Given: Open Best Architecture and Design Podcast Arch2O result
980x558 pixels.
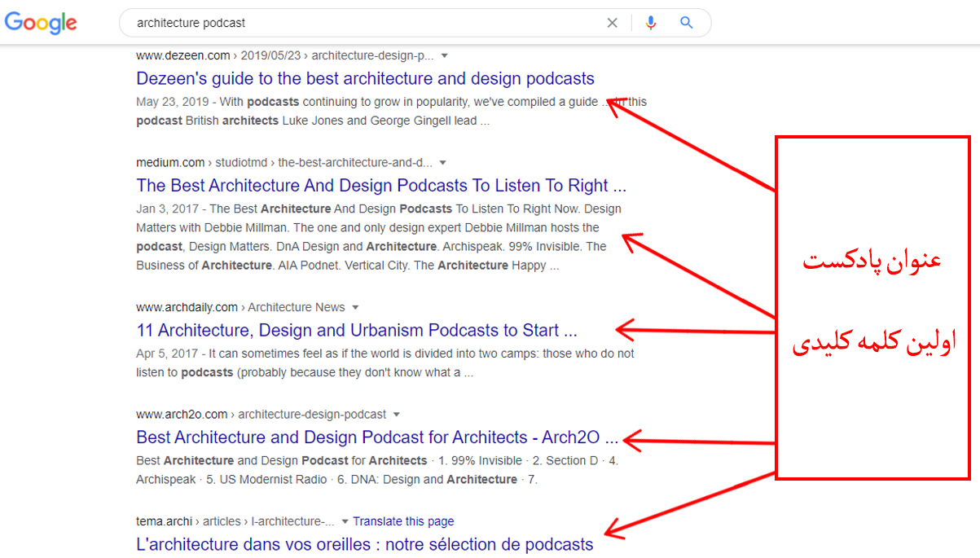Looking at the screenshot, I should point(377,437).
